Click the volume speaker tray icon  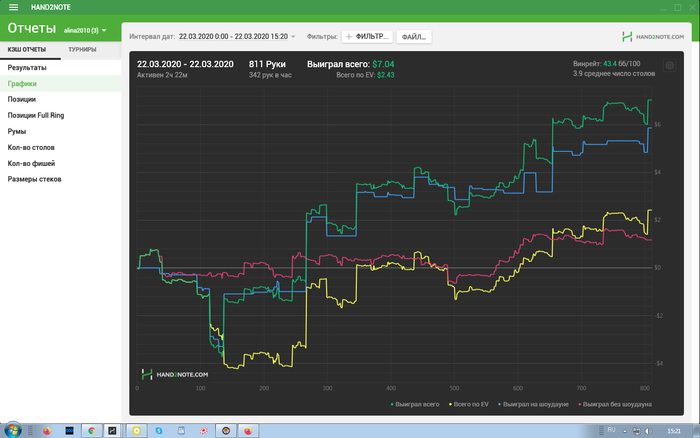(x=648, y=431)
